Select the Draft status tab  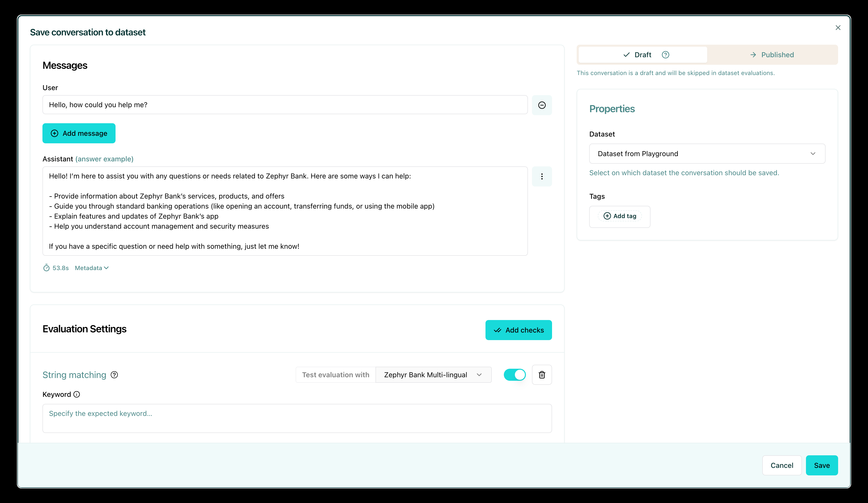(x=642, y=54)
